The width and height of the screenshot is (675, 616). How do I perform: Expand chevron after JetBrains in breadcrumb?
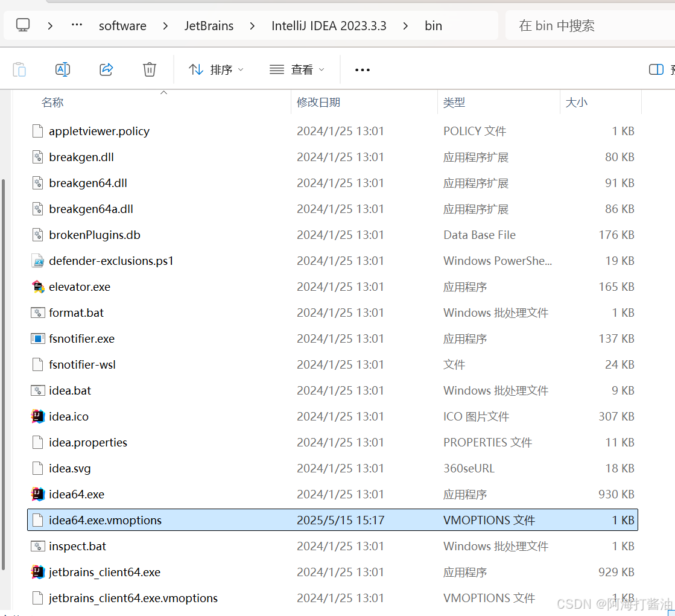point(252,26)
